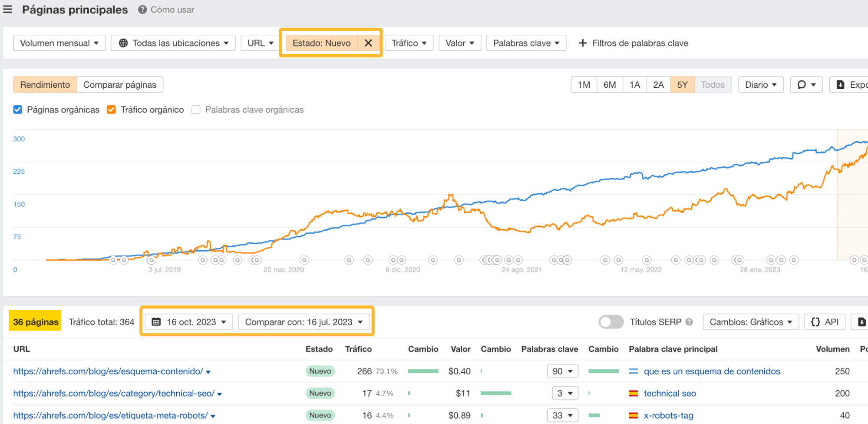Enable the Títulos SERP toggle
The width and height of the screenshot is (868, 424).
point(611,322)
